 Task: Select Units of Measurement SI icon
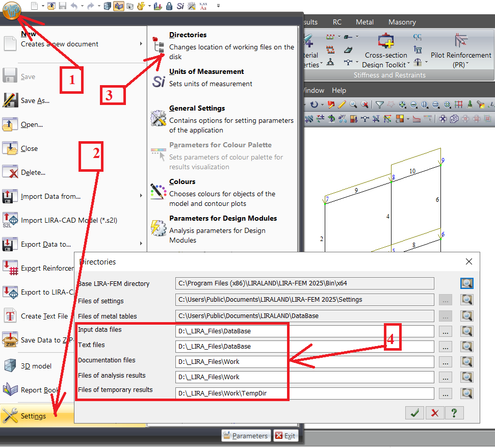click(159, 81)
